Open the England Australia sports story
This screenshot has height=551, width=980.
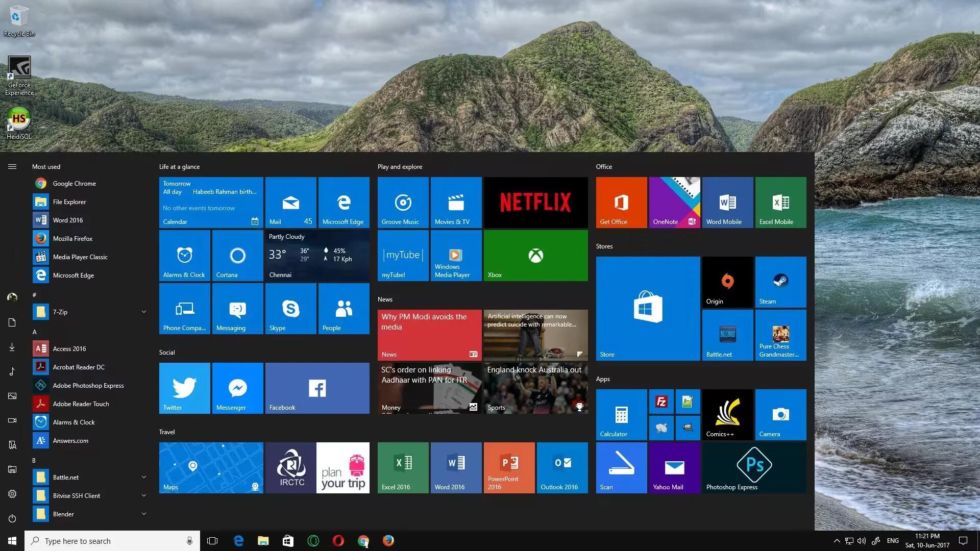(x=535, y=388)
